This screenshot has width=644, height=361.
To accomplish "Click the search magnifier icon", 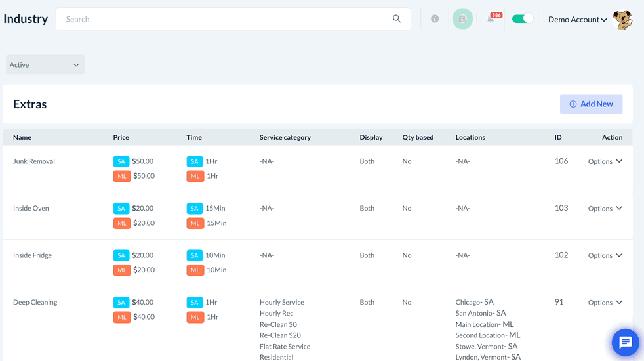I will [397, 19].
